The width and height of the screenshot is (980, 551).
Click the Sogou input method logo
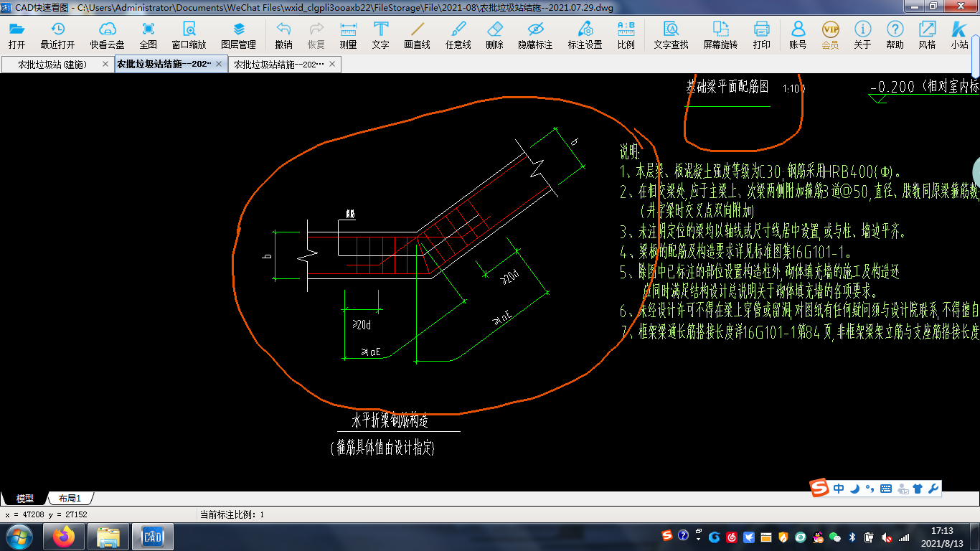pos(819,489)
